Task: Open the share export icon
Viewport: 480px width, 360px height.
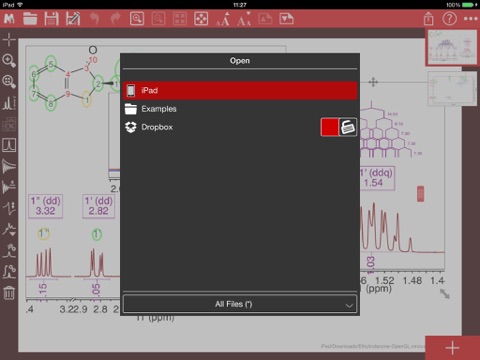Action: coord(429,19)
